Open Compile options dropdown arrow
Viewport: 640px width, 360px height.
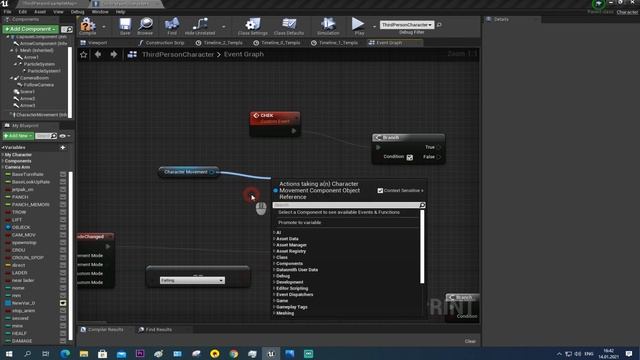coord(104,27)
